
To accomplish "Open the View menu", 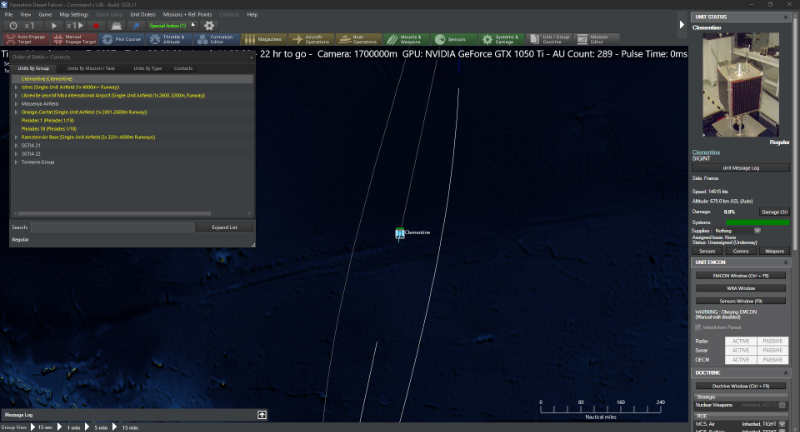I will tap(26, 14).
